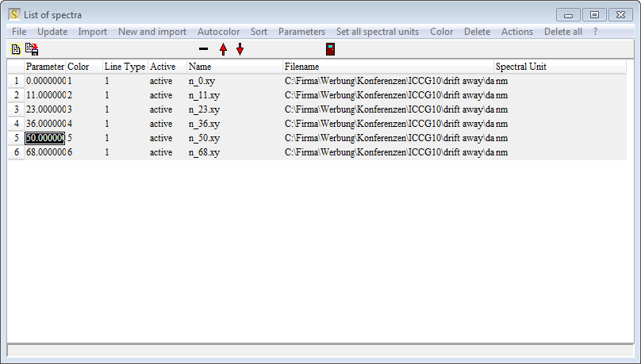Open the File menu

click(x=19, y=32)
